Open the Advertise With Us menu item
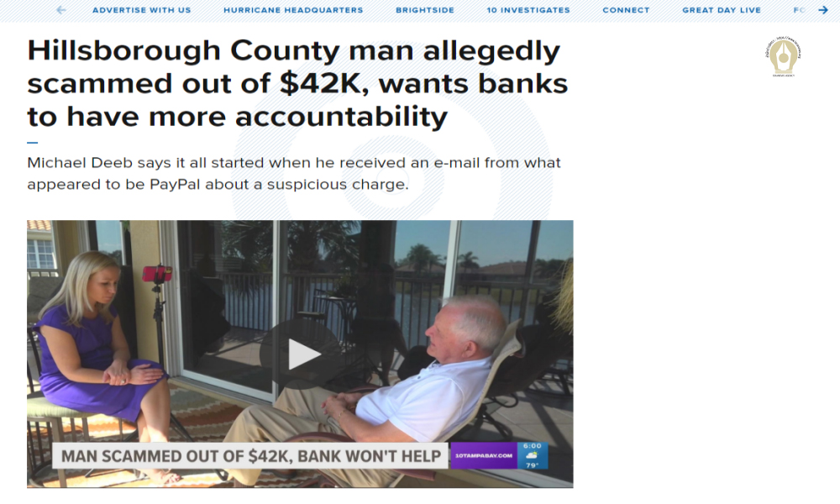This screenshot has height=504, width=840. click(141, 10)
